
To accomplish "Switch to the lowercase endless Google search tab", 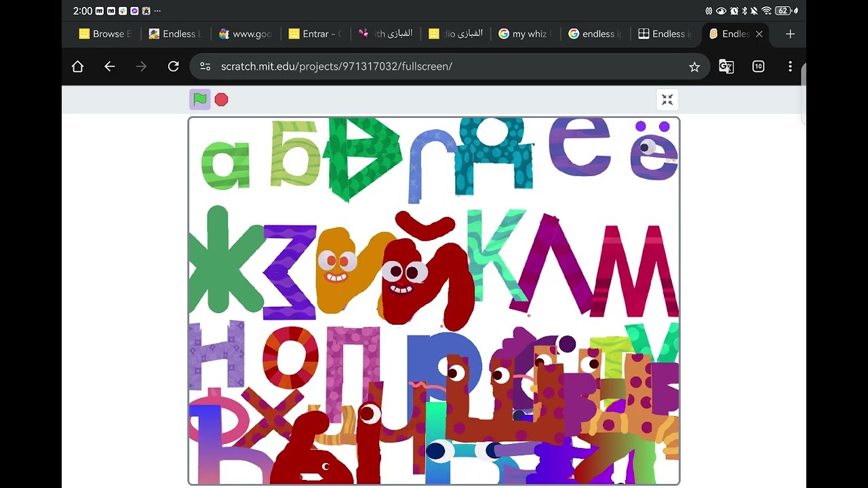I will 595,34.
